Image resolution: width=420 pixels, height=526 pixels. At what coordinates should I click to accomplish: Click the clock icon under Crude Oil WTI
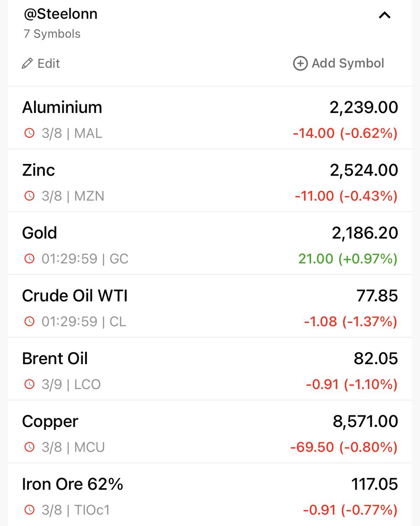(x=30, y=321)
